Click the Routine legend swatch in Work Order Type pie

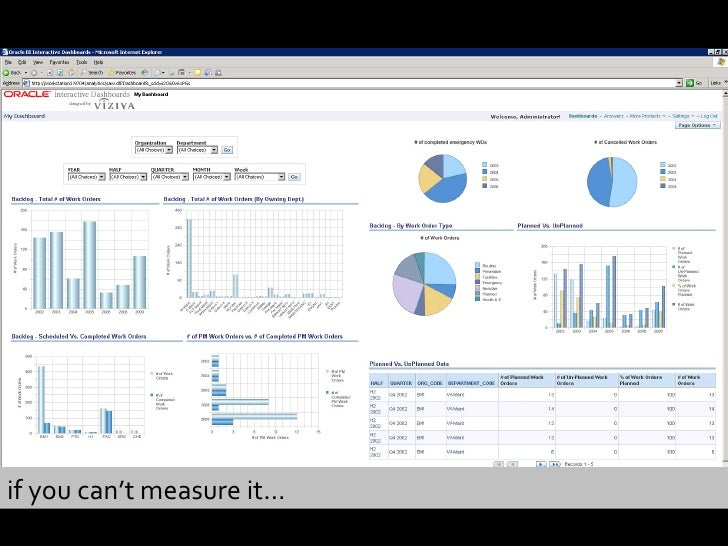[x=477, y=266]
